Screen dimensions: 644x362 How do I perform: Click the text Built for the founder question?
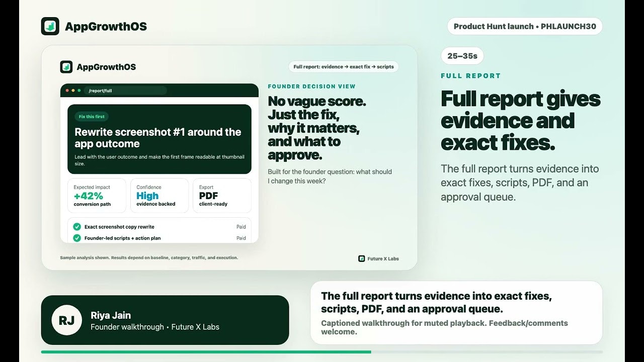point(330,176)
